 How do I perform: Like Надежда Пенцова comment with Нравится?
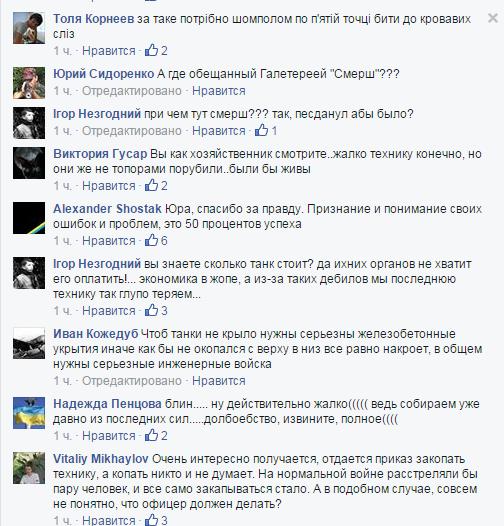click(x=109, y=435)
